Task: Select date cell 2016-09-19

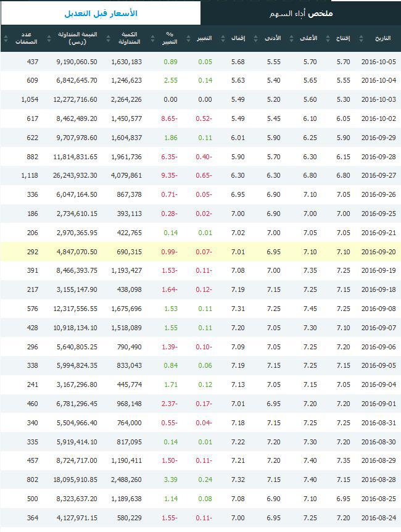Action: [x=379, y=270]
